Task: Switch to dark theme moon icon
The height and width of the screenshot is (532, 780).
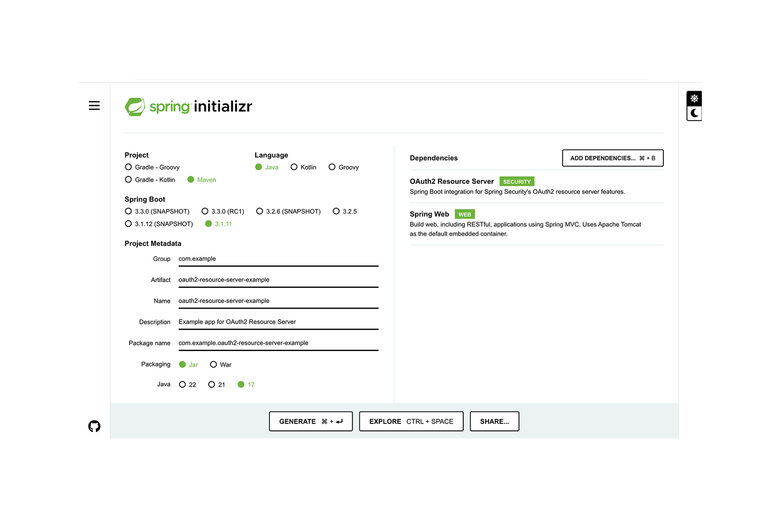Action: coord(694,113)
